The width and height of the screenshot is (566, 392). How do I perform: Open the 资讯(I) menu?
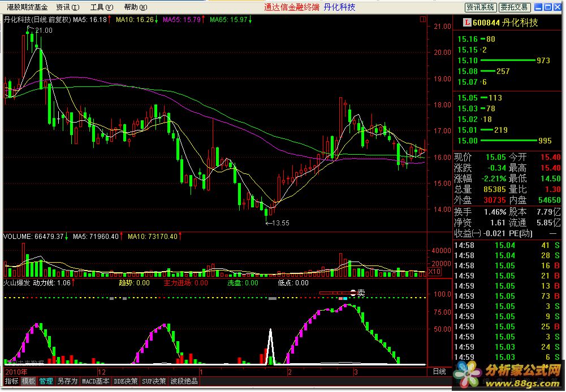pos(67,7)
